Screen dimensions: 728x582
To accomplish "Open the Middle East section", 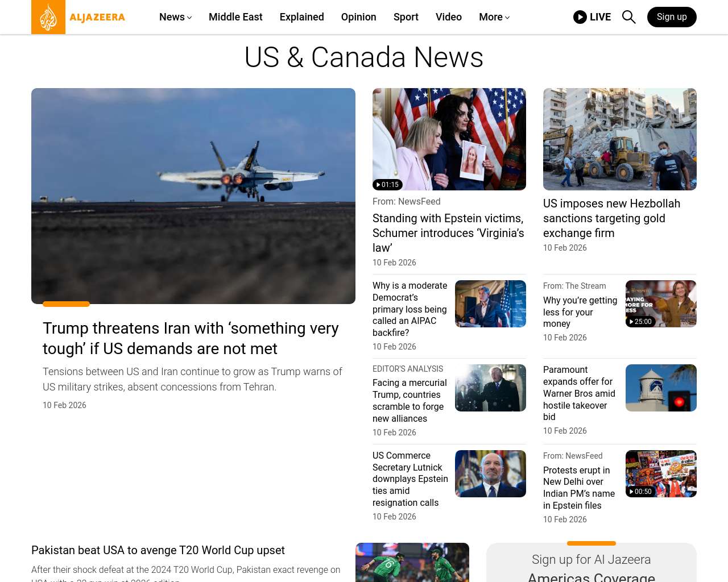I will pyautogui.click(x=235, y=17).
